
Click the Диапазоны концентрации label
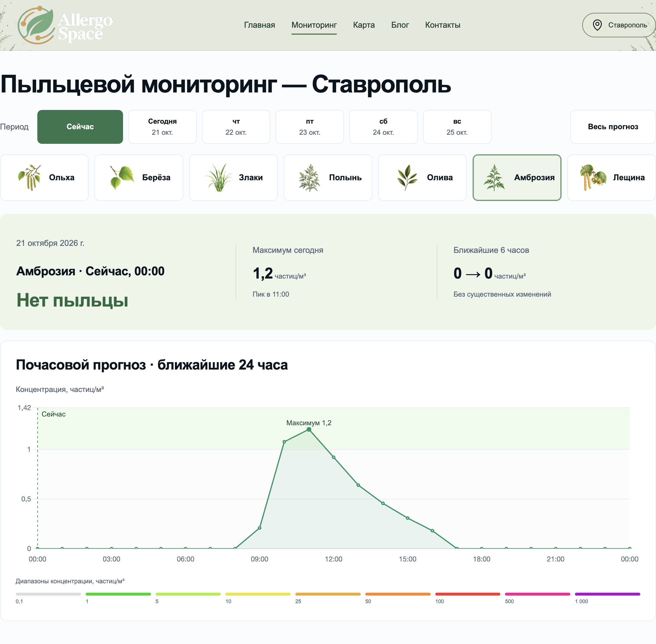[70, 581]
